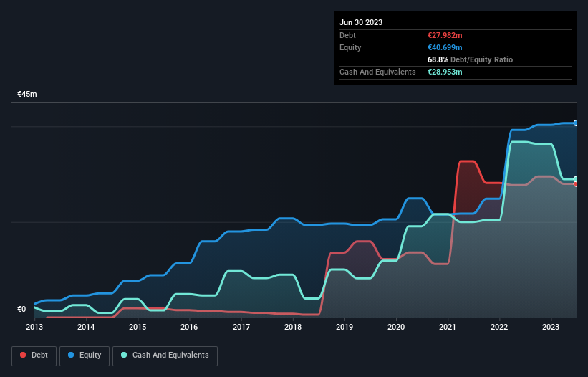Click the teal Cash And Equivalents legend dot

[124, 355]
